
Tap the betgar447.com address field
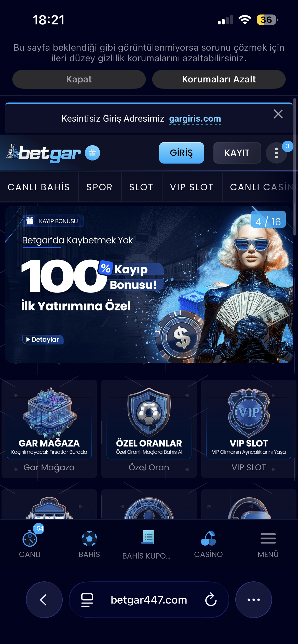tap(149, 600)
